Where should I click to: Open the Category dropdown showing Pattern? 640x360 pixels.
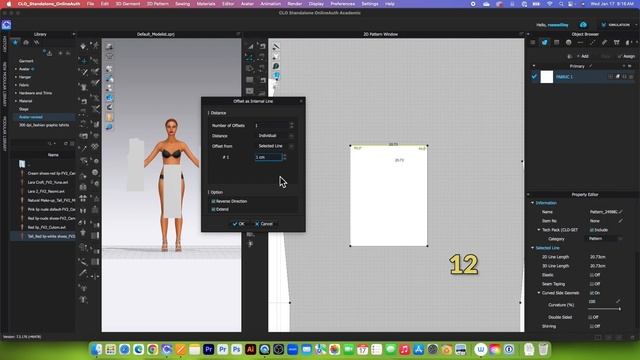coord(604,239)
